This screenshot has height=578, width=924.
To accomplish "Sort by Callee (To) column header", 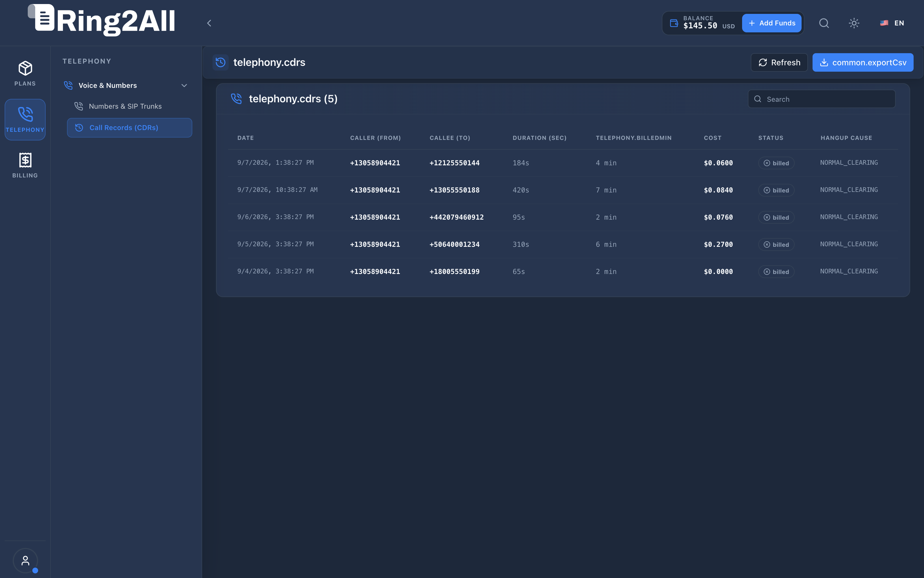I will click(450, 138).
